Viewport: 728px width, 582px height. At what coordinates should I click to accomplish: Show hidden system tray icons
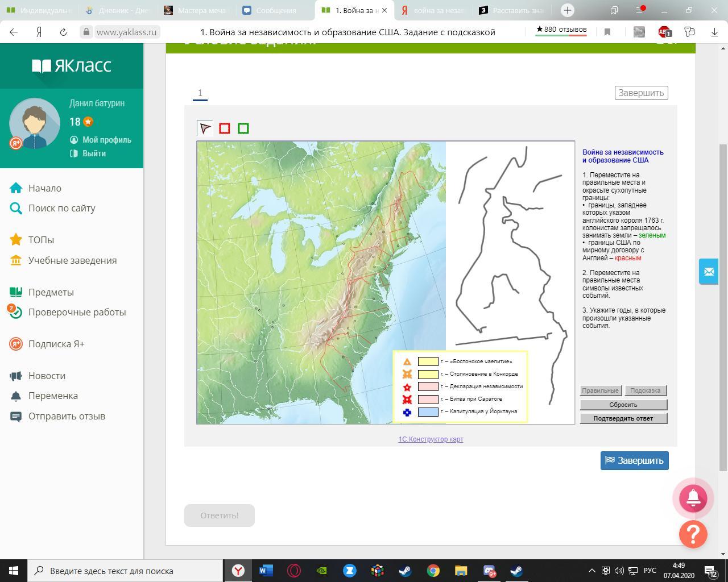(x=591, y=571)
